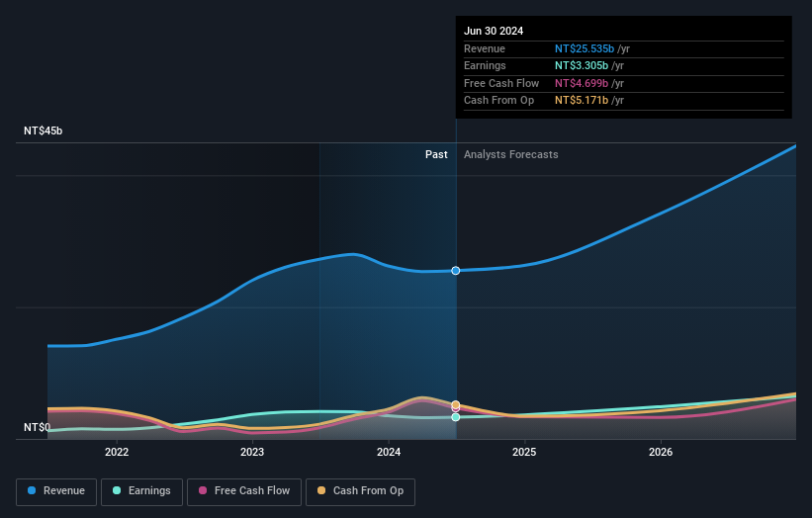This screenshot has height=518, width=812.
Task: Click the Jun 30 2024 tooltip date
Action: [x=494, y=31]
